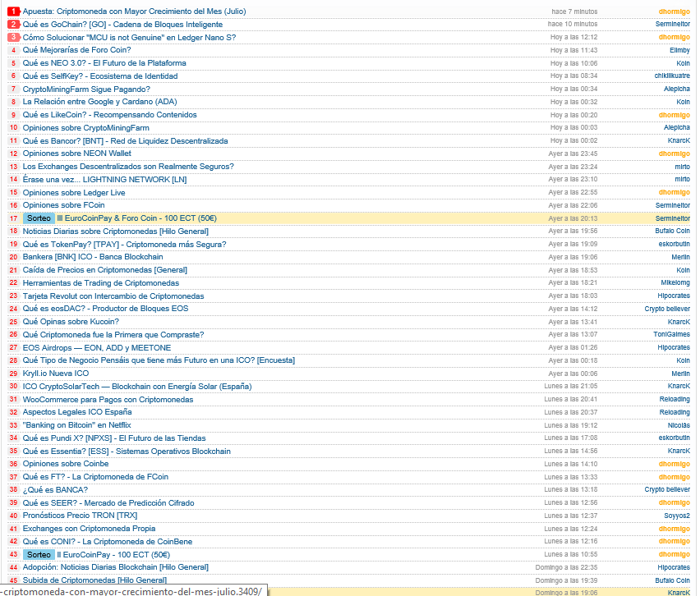Click the 'hace 7 minutos' timestamp

pos(574,11)
